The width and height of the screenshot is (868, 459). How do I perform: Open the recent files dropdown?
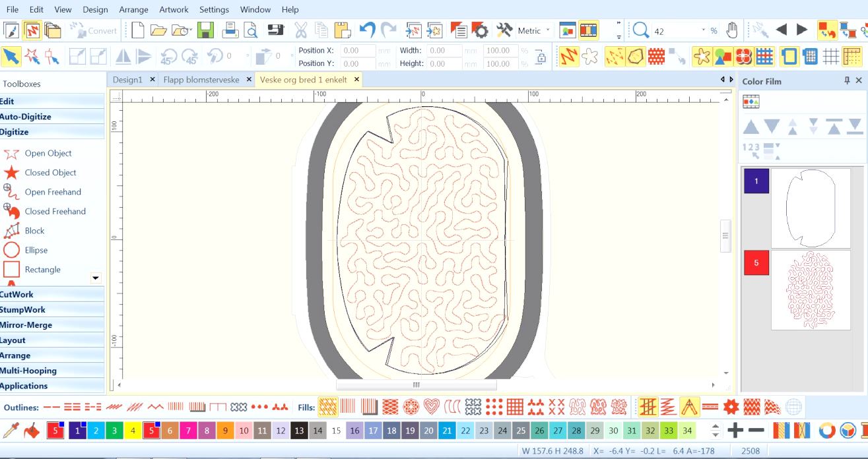(182, 30)
